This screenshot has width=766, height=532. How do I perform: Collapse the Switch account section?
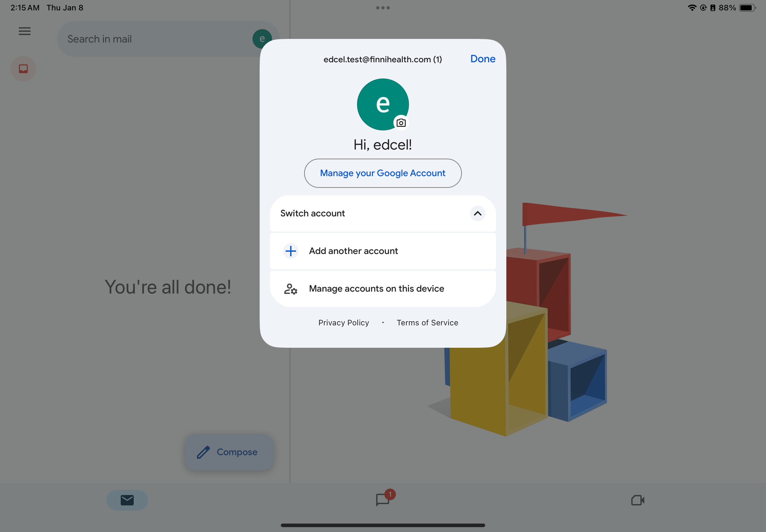[477, 213]
